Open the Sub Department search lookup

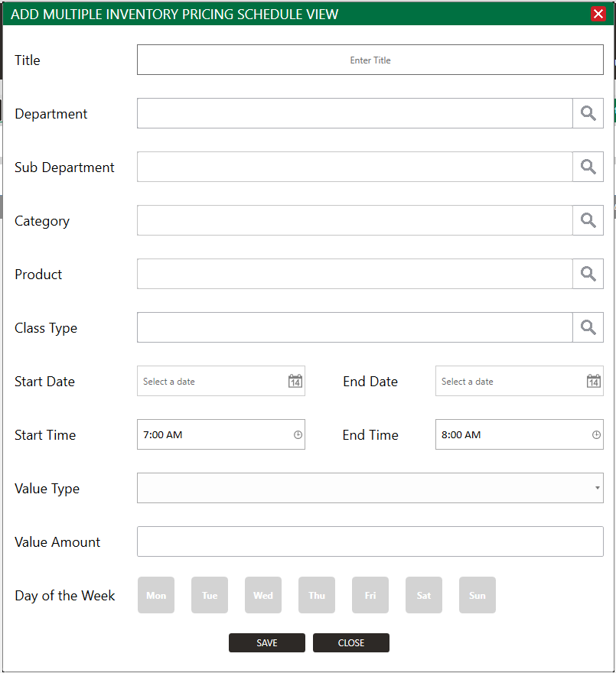pyautogui.click(x=588, y=167)
